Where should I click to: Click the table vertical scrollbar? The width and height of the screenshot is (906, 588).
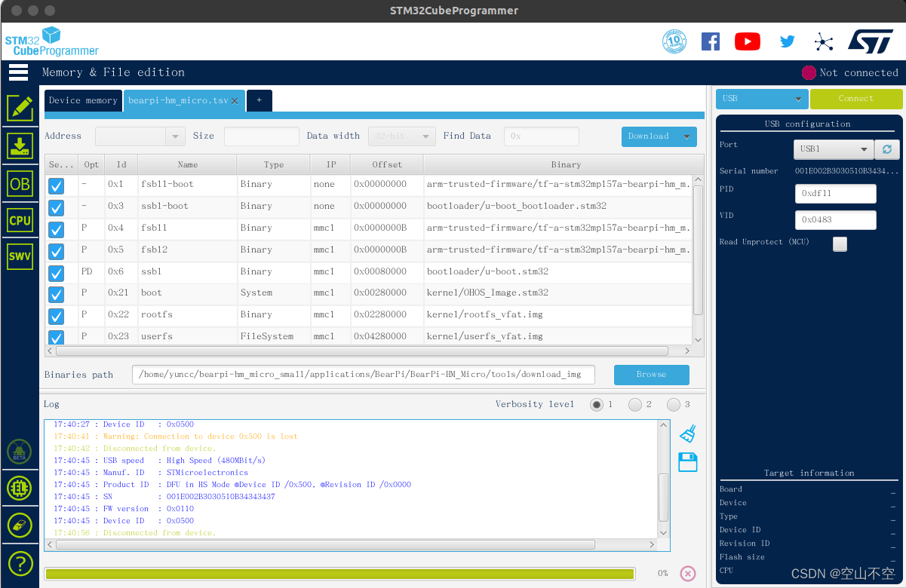click(x=699, y=249)
